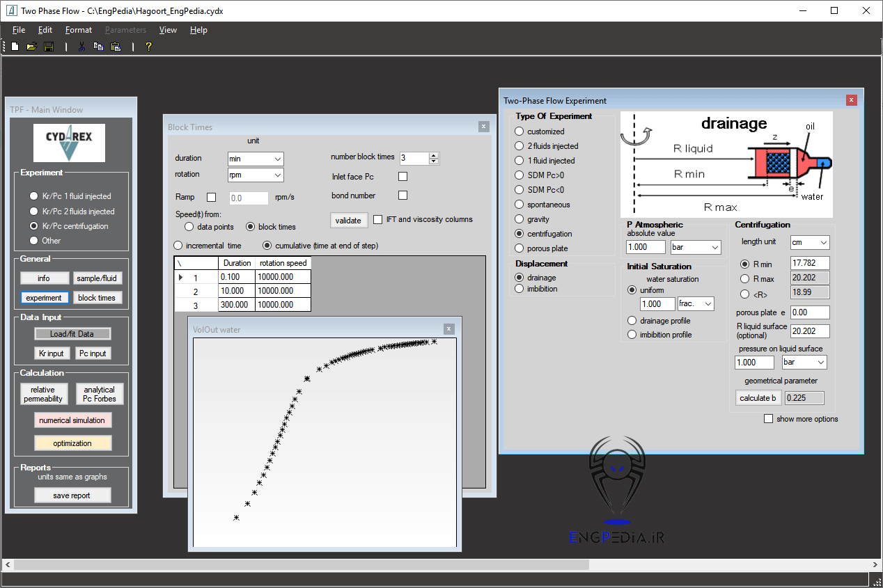Tick the Inlet face Pc checkbox
This screenshot has height=588, width=883.
pos(403,177)
